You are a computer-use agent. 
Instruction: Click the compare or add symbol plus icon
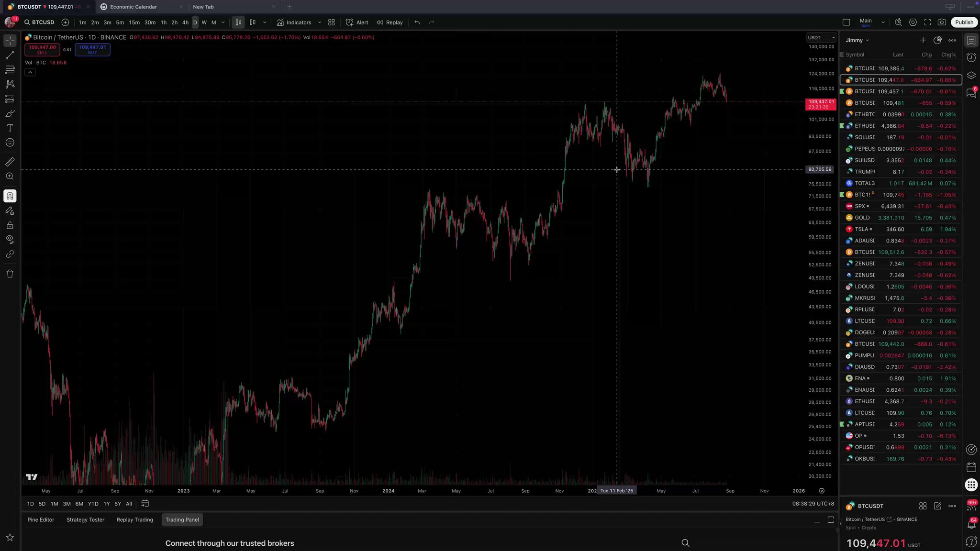[65, 22]
